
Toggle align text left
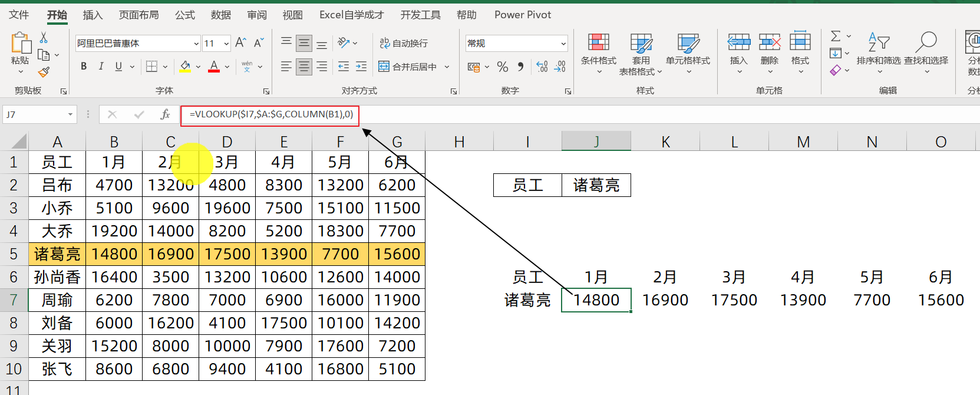[286, 66]
